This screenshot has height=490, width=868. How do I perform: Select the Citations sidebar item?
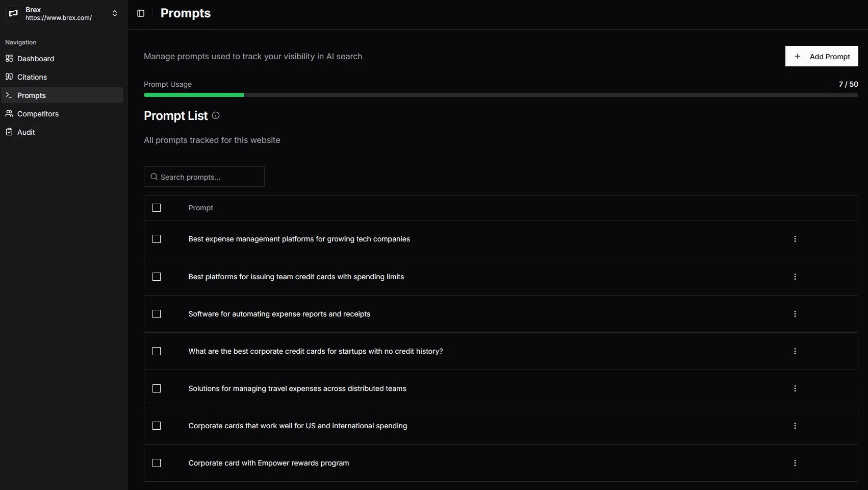pyautogui.click(x=32, y=77)
